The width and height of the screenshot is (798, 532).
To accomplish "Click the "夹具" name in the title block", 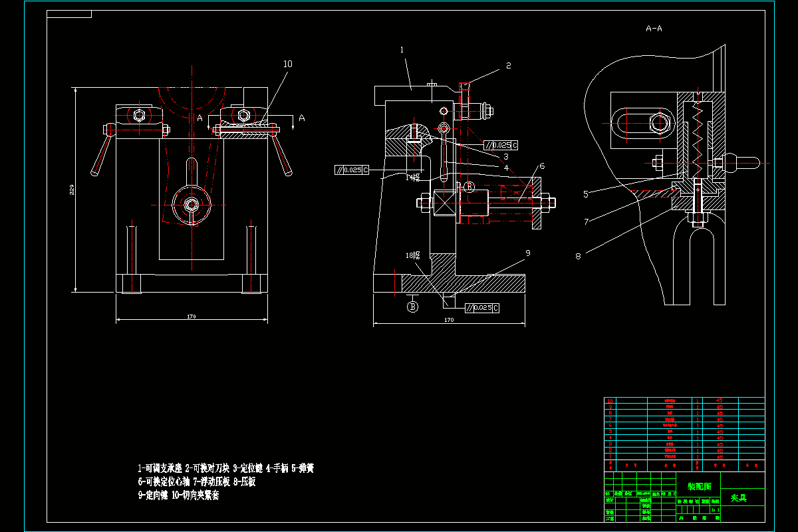I will click(739, 498).
